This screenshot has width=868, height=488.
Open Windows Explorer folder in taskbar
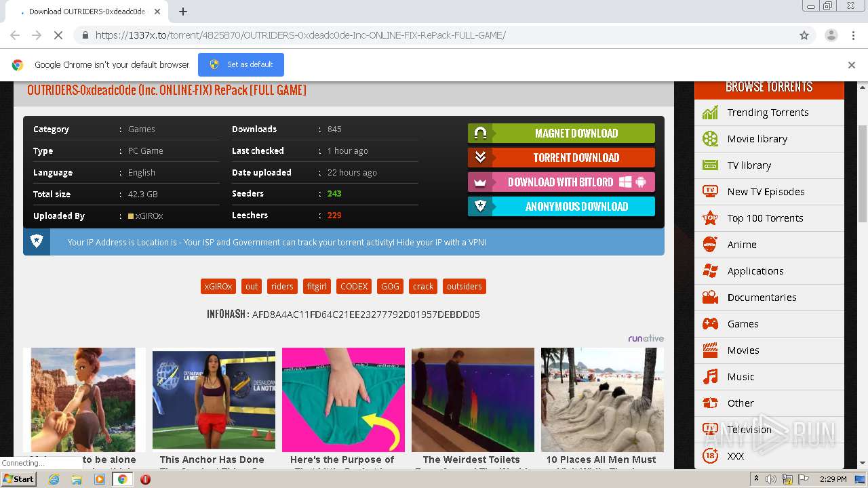coord(77,479)
